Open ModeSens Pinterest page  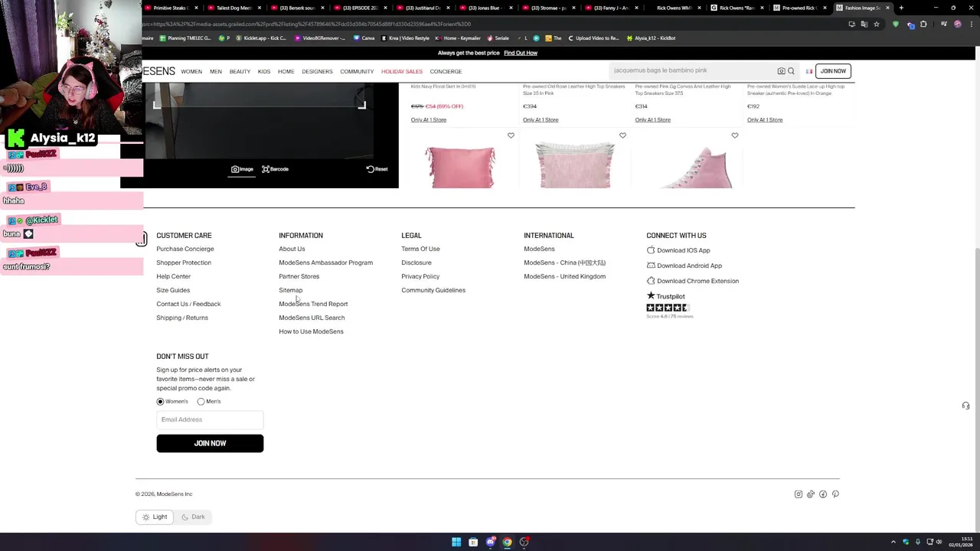(x=835, y=494)
